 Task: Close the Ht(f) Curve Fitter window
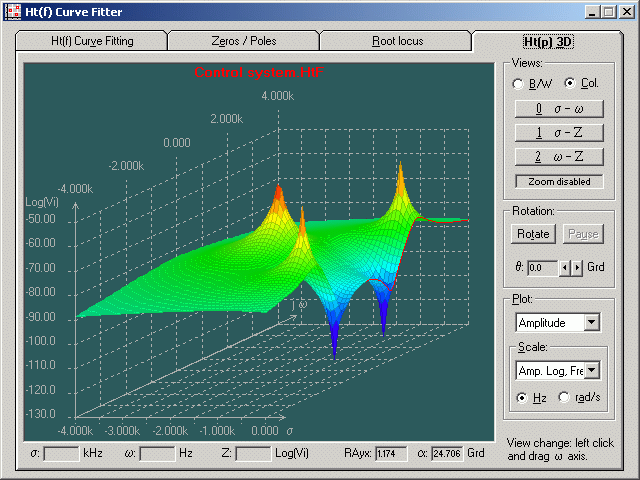coord(626,12)
